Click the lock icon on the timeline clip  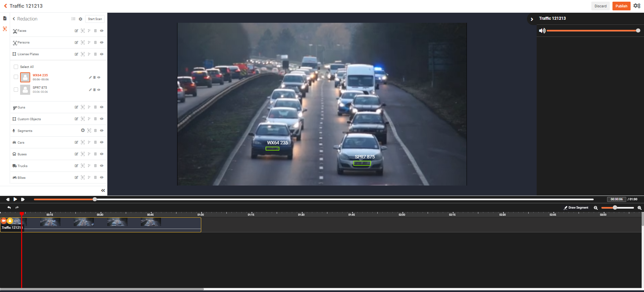[10, 221]
